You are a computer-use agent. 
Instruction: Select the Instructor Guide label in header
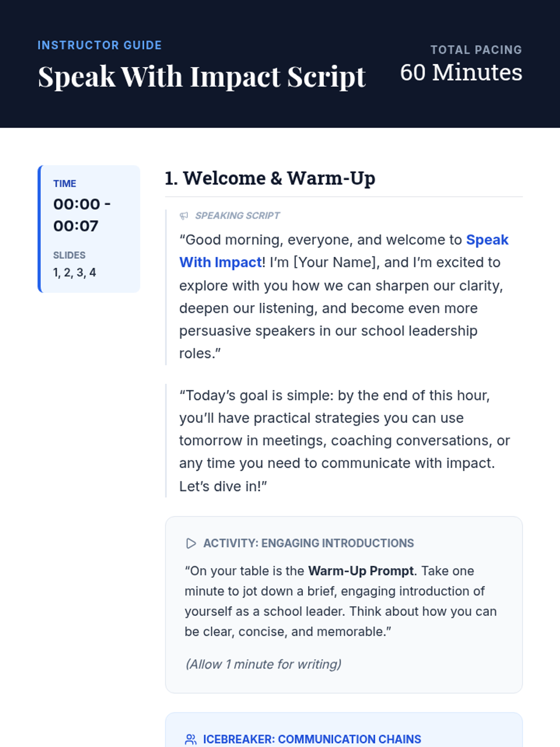pyautogui.click(x=99, y=45)
